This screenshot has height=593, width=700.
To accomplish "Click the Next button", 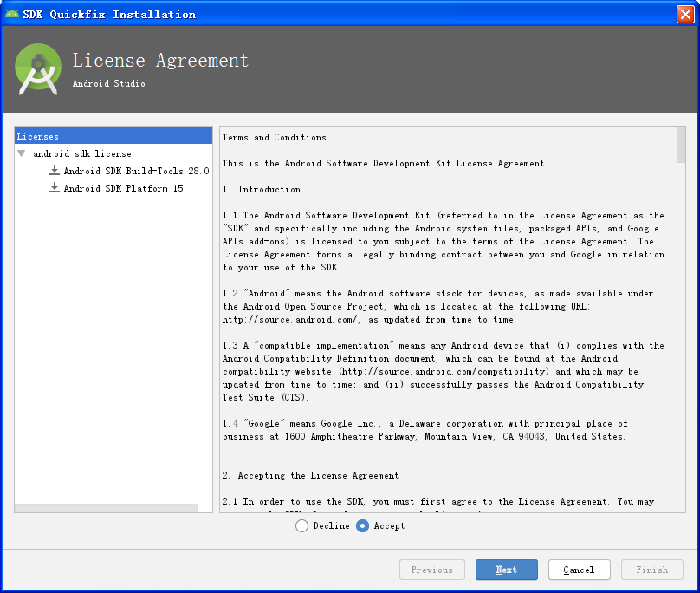I will (x=507, y=570).
